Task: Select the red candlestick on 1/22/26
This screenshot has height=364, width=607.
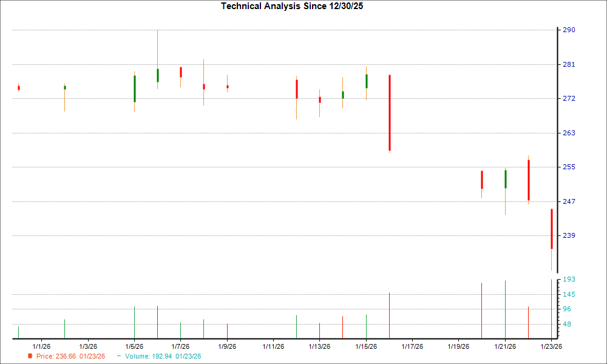Action: click(528, 179)
